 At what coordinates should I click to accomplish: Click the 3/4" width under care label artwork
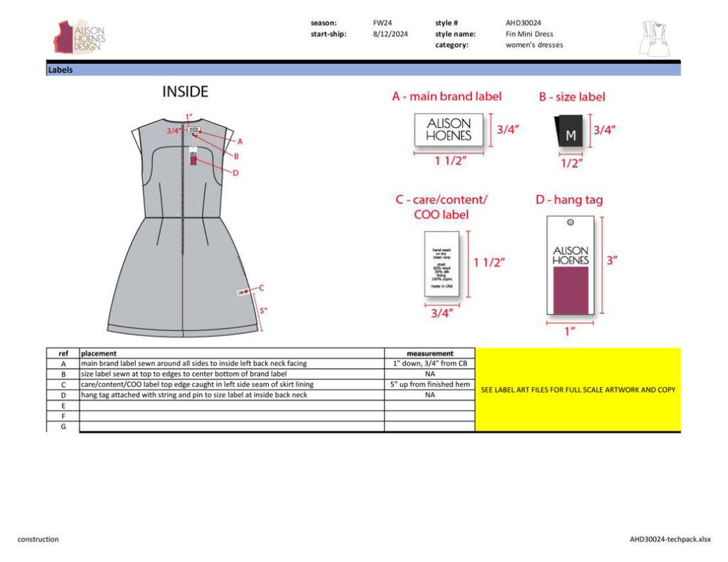(441, 313)
